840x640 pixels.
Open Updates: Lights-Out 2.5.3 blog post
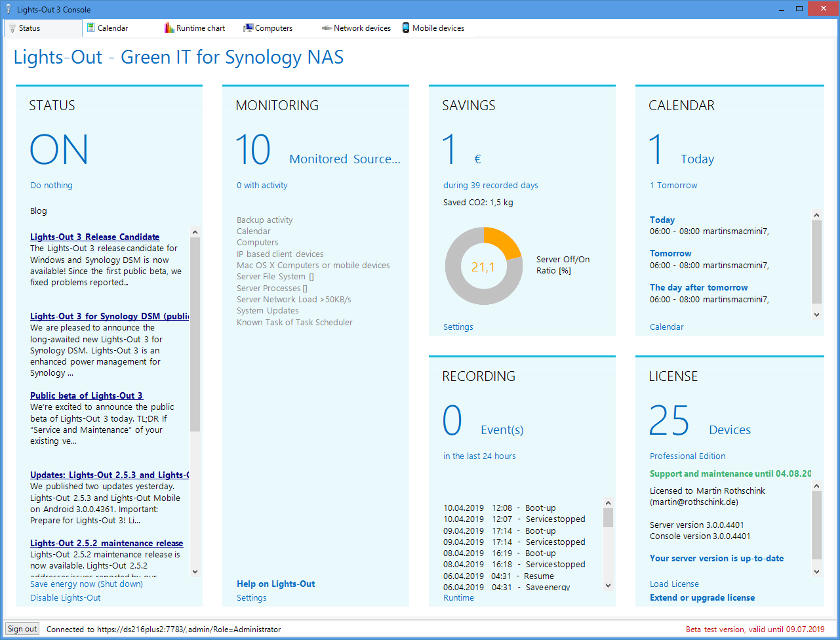110,475
